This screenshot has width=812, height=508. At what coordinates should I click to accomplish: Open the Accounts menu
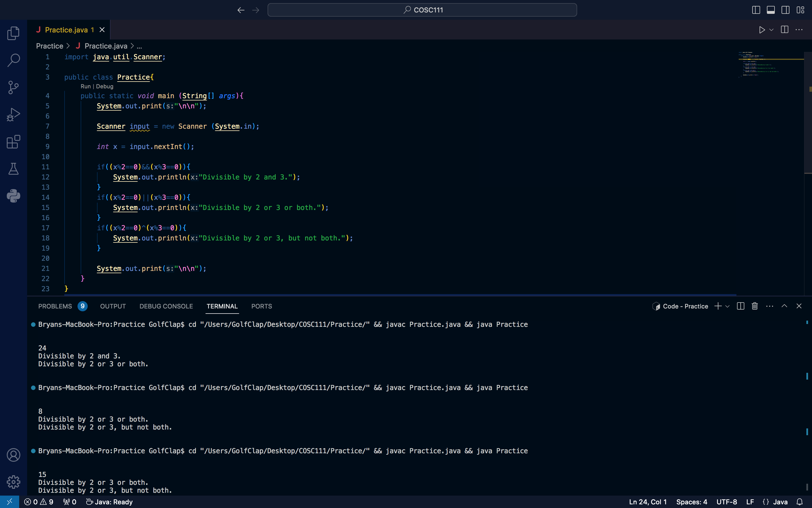(14, 455)
